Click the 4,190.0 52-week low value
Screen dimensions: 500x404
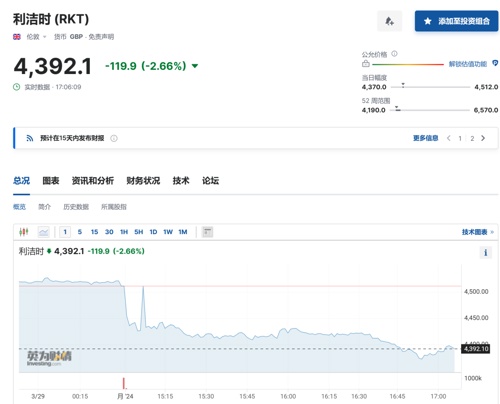click(374, 110)
